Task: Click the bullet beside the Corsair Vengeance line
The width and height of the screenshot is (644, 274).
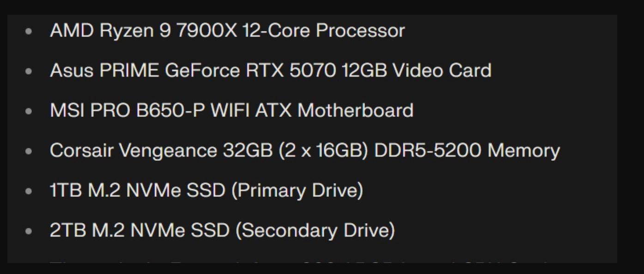Action: [30, 151]
